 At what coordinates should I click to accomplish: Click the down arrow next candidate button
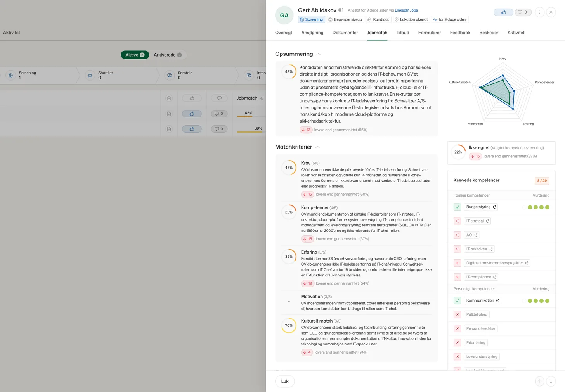click(551, 381)
